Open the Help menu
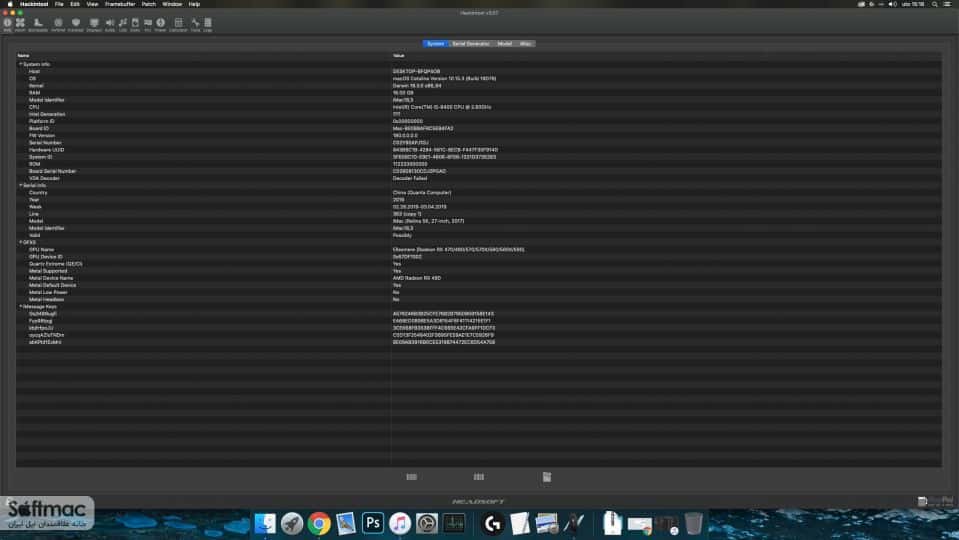The image size is (959, 540). (194, 4)
